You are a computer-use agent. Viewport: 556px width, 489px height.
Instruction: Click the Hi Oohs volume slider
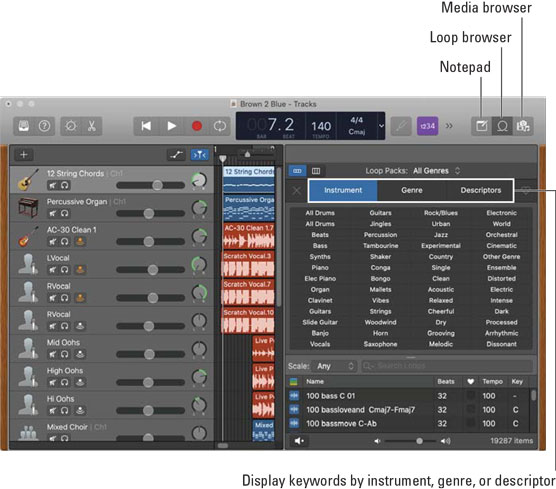point(151,410)
